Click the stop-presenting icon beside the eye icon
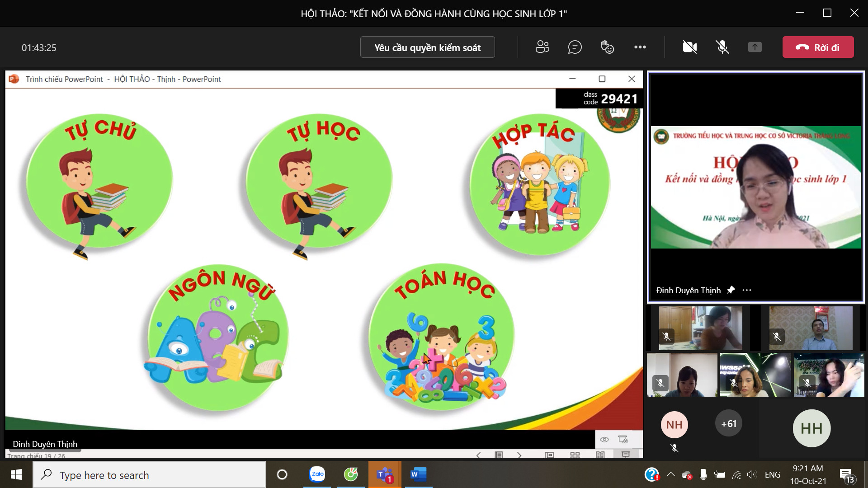Screen dimensions: 868x488 coord(623,439)
